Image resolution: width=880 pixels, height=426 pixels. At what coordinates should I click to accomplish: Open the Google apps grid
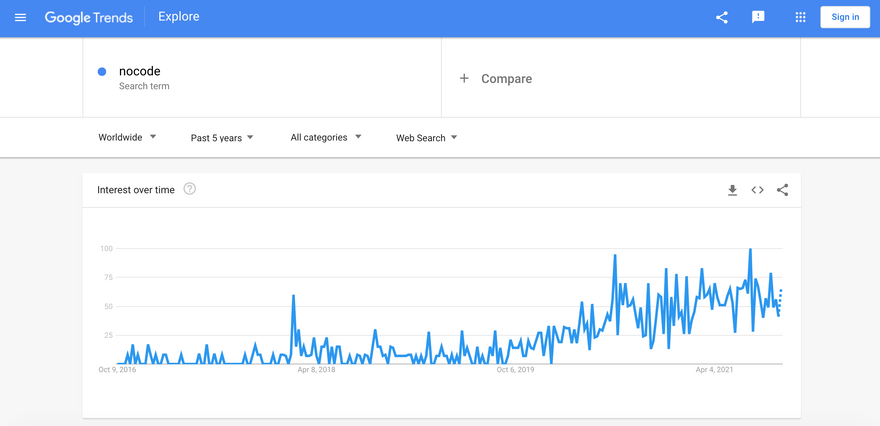coord(800,17)
